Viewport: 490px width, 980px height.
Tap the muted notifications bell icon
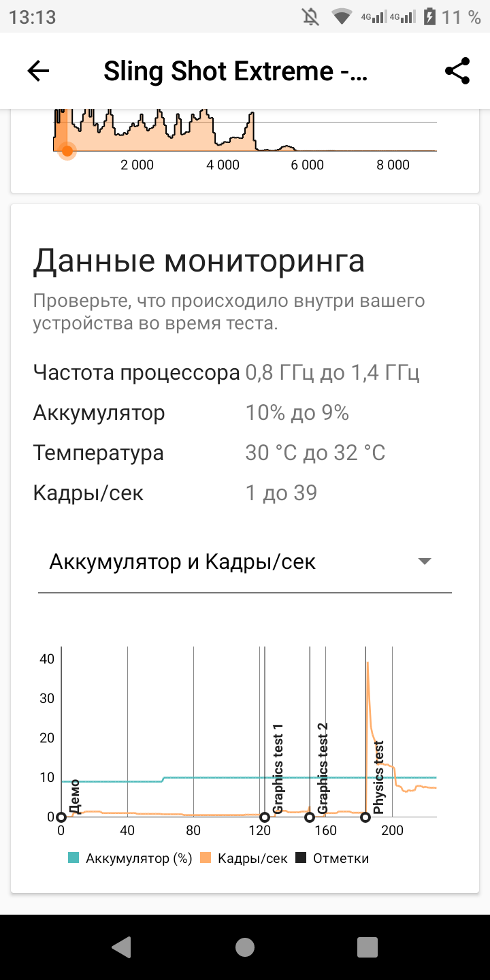click(310, 17)
